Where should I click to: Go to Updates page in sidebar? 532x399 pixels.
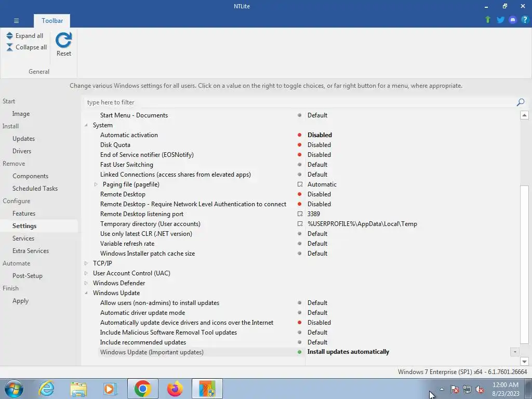click(23, 138)
